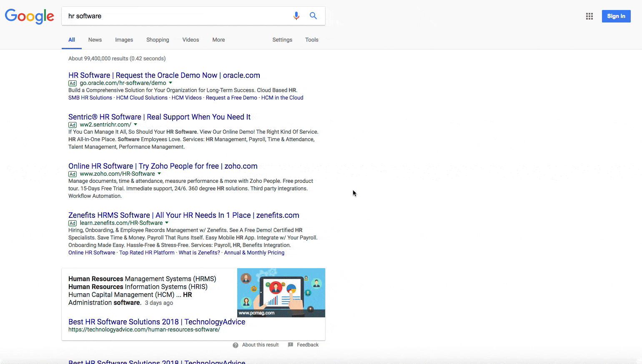Image resolution: width=642 pixels, height=364 pixels.
Task: Open the Tools filter options
Action: point(312,40)
